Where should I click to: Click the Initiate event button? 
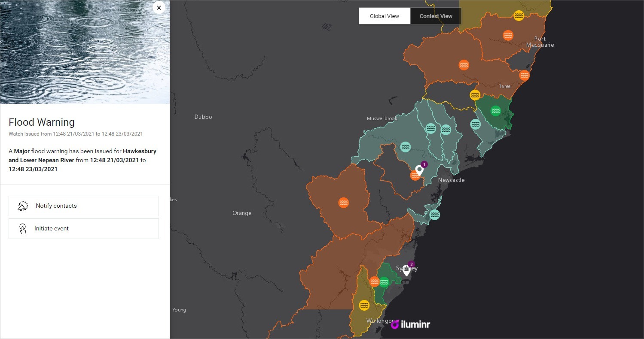coord(84,229)
